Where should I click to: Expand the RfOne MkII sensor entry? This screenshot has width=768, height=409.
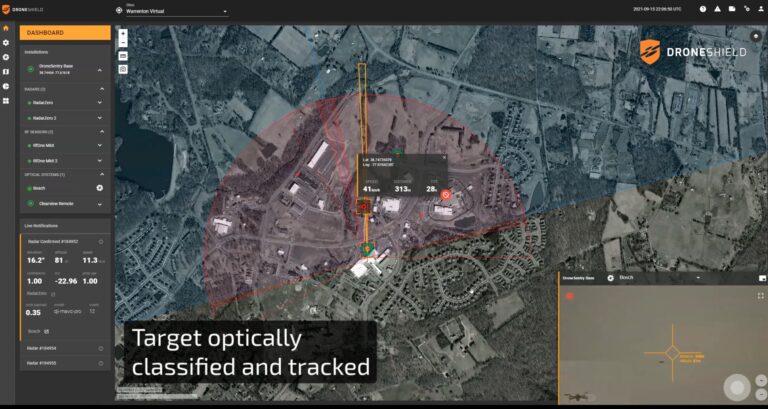[101, 145]
